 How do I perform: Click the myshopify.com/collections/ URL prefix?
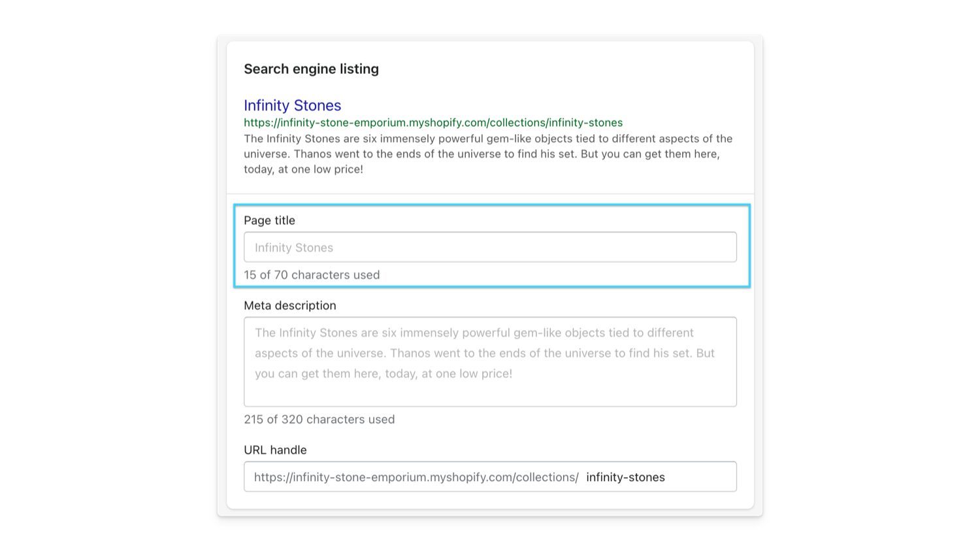tap(416, 477)
